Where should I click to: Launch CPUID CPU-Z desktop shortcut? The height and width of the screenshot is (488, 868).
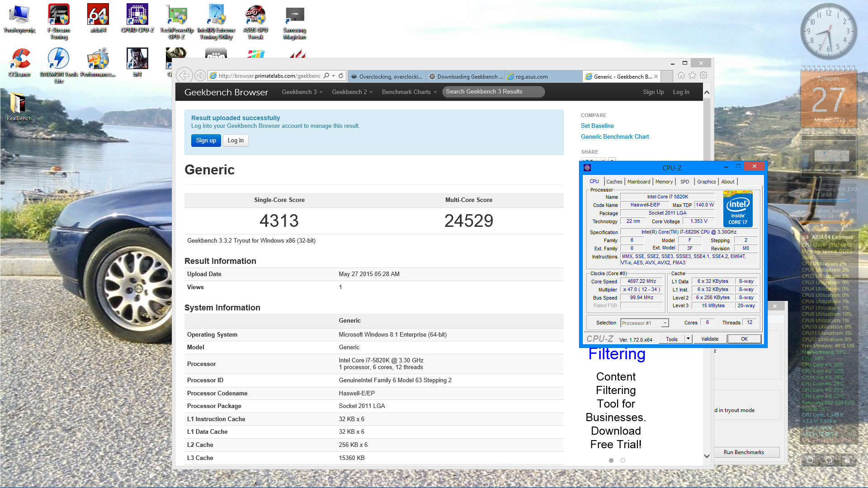coord(137,19)
